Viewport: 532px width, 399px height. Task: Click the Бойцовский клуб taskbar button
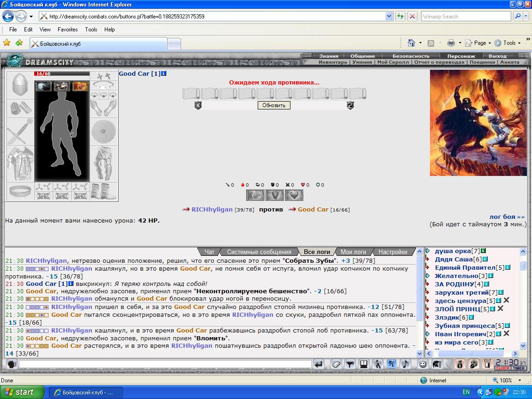click(x=86, y=392)
